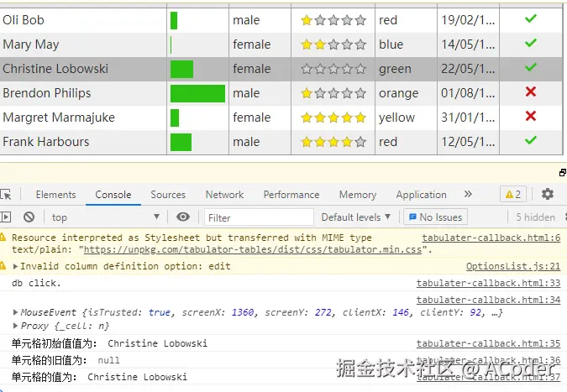Click the Oli Bob name cell

tap(83, 20)
